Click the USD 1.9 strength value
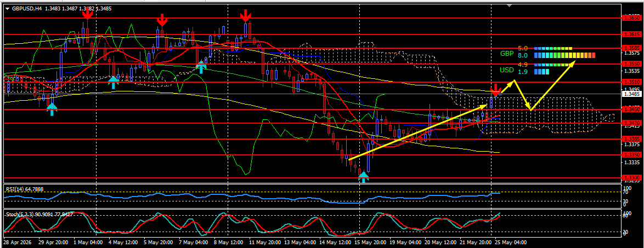Screen dimensions: 644x248 coord(522,72)
